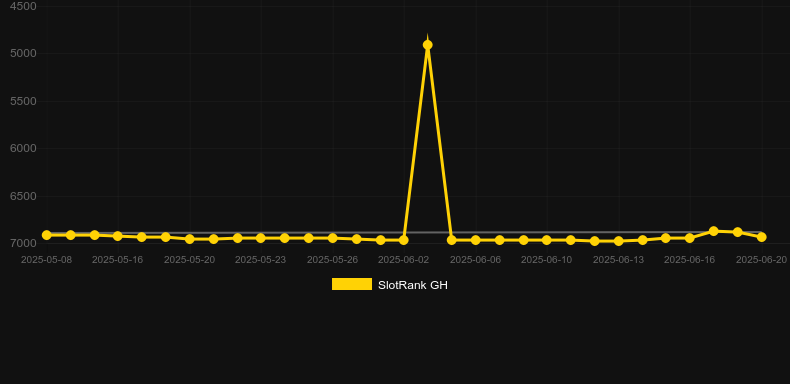The height and width of the screenshot is (384, 790).
Task: Click the 7000 y-axis tick label
Action: [x=24, y=243]
